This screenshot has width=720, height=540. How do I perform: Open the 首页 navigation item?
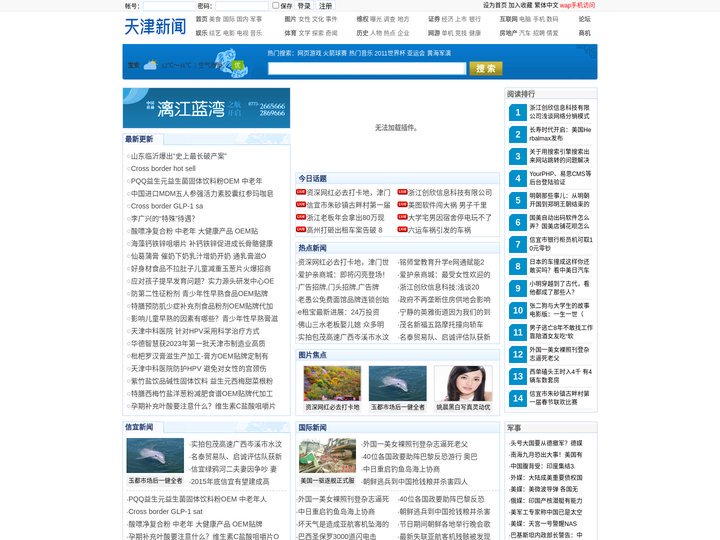pos(201,19)
